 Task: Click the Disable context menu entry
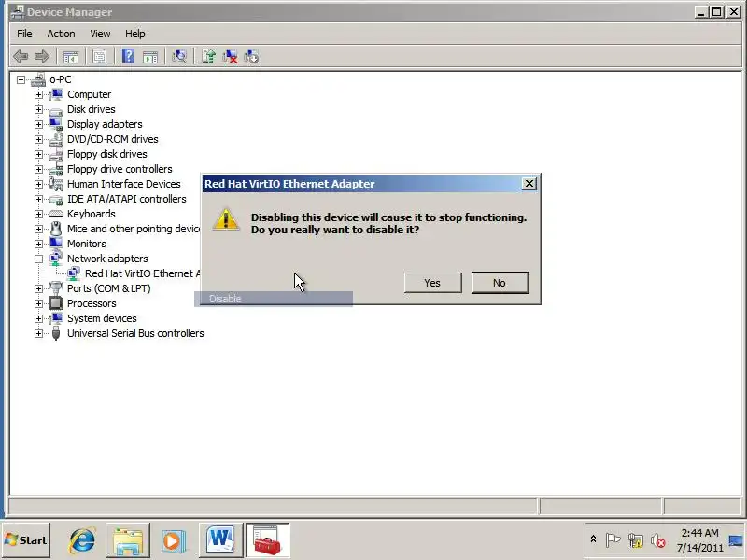[x=274, y=299]
